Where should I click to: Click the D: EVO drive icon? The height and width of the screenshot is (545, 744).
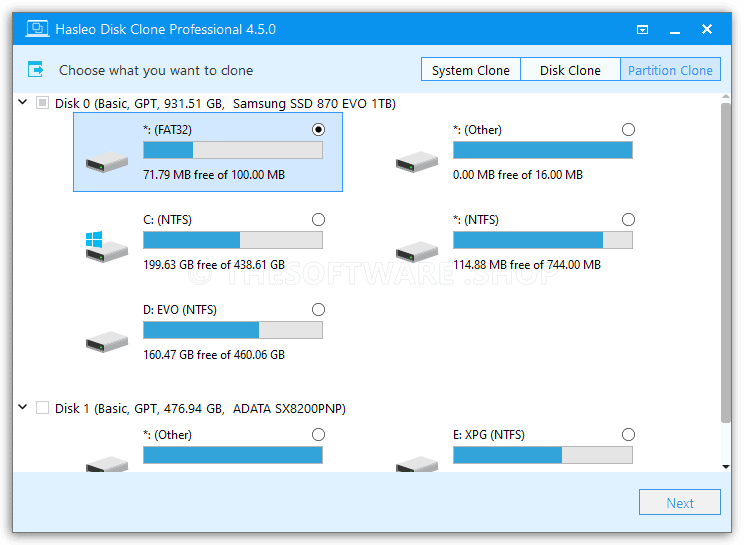(x=107, y=342)
